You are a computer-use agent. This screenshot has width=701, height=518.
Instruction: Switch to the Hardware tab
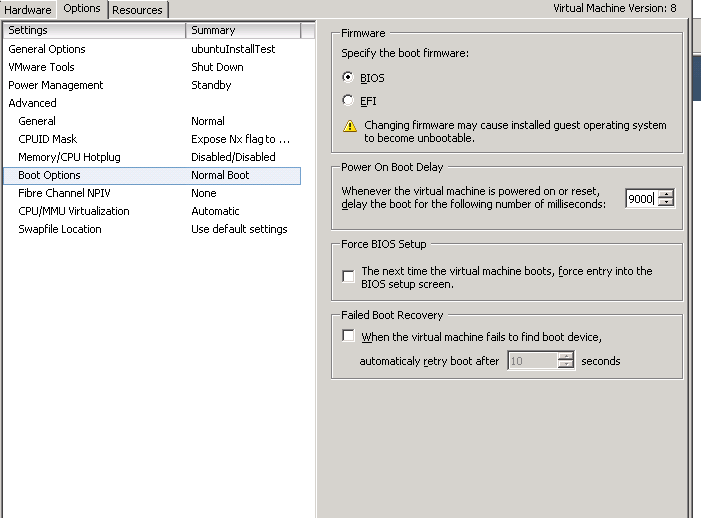pyautogui.click(x=28, y=9)
